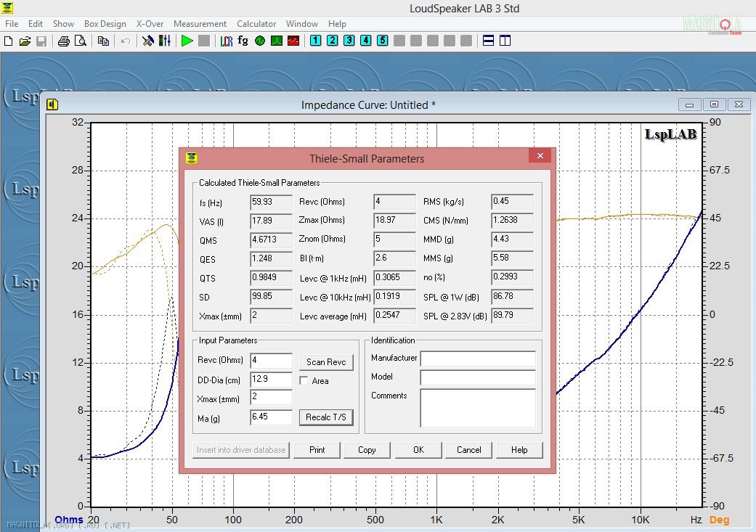The height and width of the screenshot is (532, 756).
Task: Stop measurement with gray square button
Action: pyautogui.click(x=204, y=41)
